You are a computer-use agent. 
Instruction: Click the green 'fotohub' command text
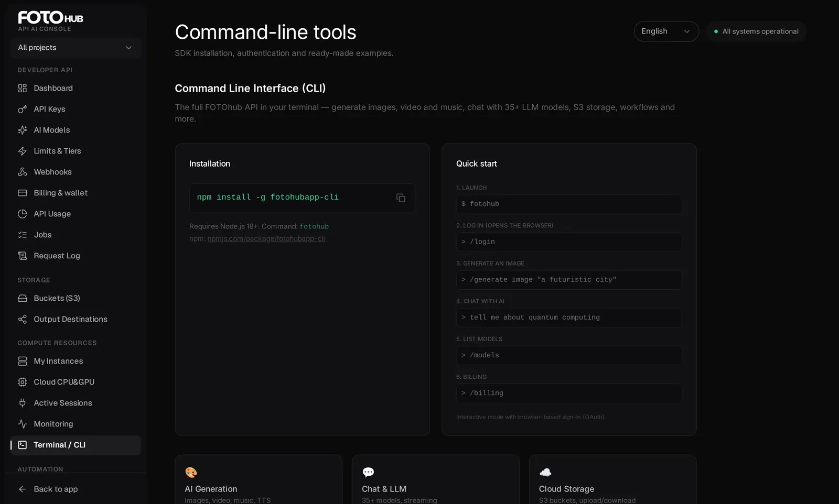click(314, 226)
